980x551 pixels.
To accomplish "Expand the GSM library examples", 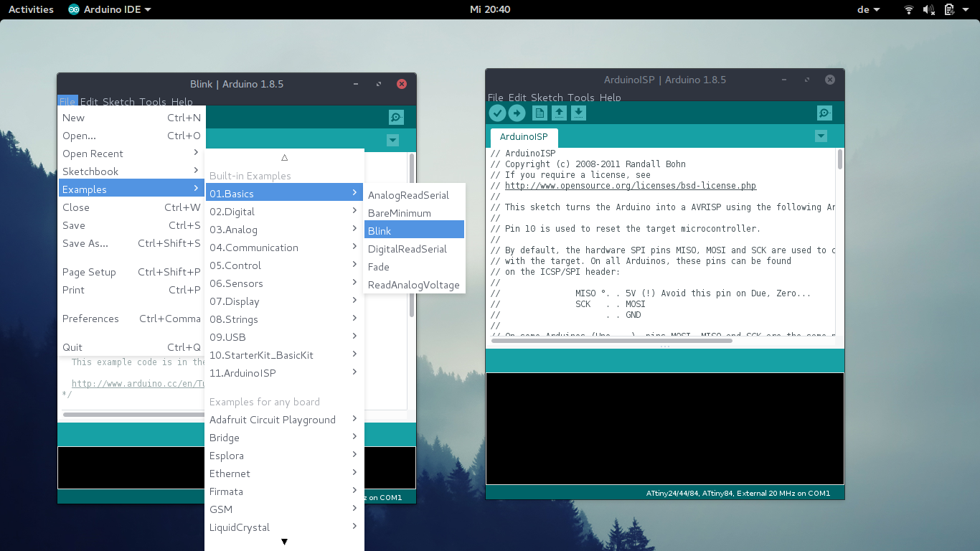I will (284, 509).
